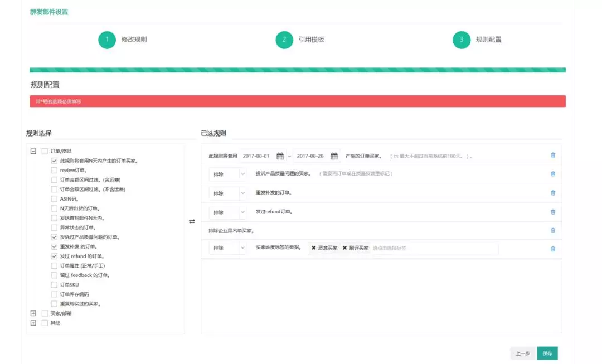Viewport: 602px width, 364px height.
Task: Go to step 2 引用模板
Action: pos(284,40)
